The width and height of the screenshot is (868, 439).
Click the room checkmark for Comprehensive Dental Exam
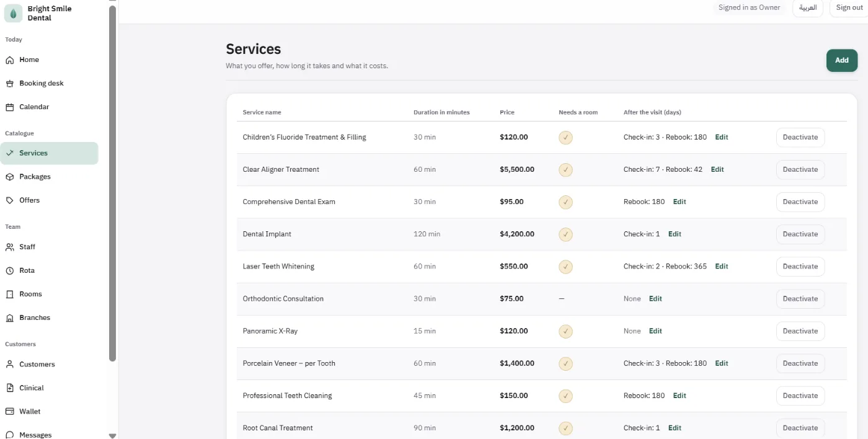[x=565, y=202]
